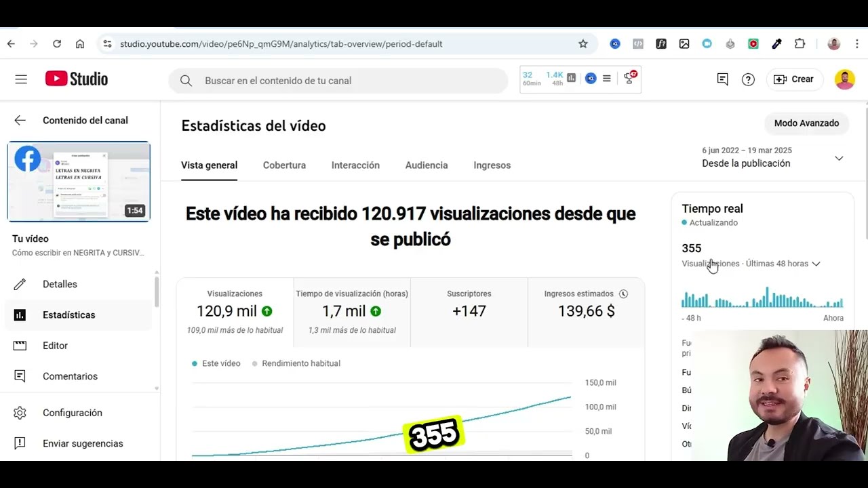Switch to the Audiencia tab

point(427,165)
